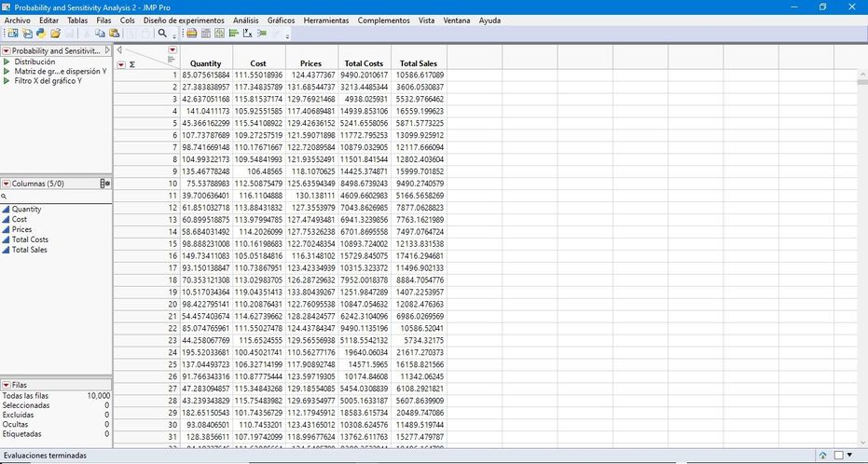
Task: Click the New Script toolbar icon
Action: pyautogui.click(x=27, y=34)
